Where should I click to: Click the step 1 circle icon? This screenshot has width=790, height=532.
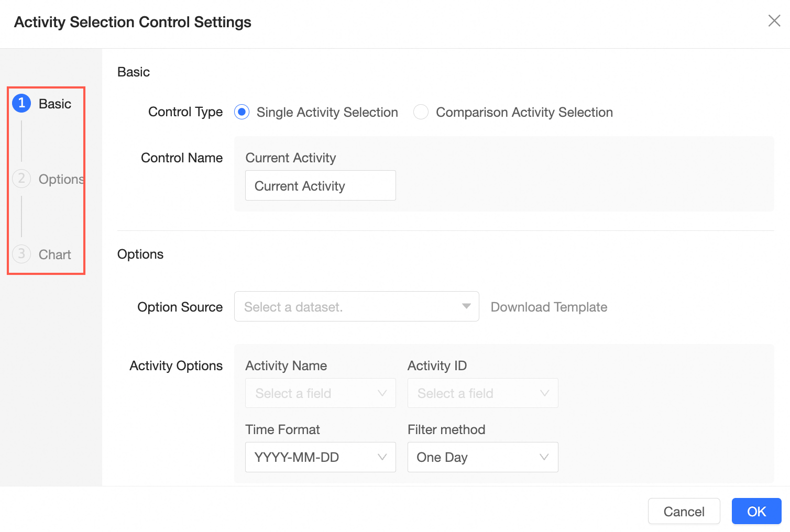point(21,103)
